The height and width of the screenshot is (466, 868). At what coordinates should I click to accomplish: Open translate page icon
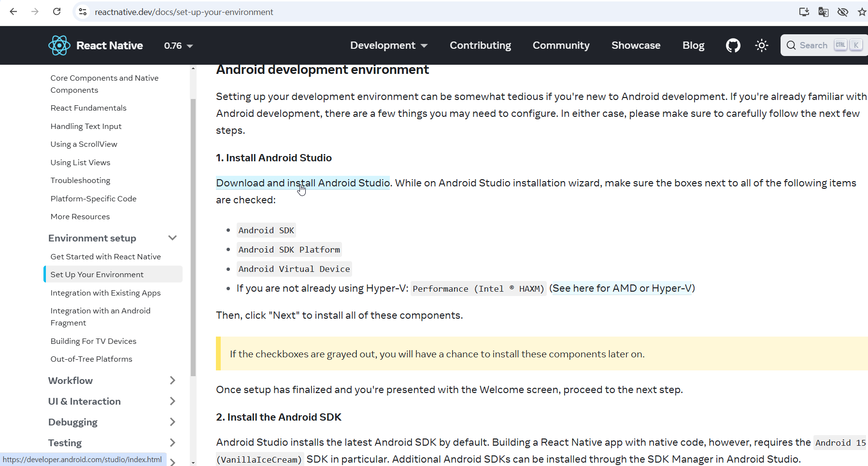(x=824, y=12)
